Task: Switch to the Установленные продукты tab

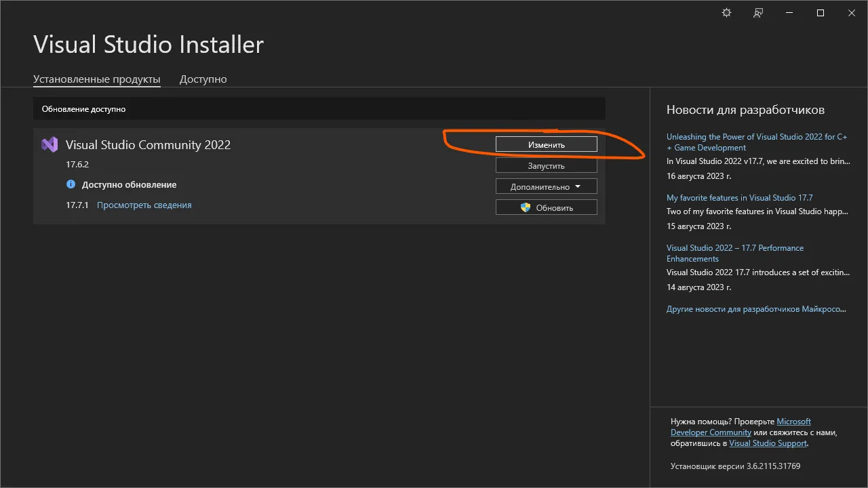Action: click(x=97, y=79)
